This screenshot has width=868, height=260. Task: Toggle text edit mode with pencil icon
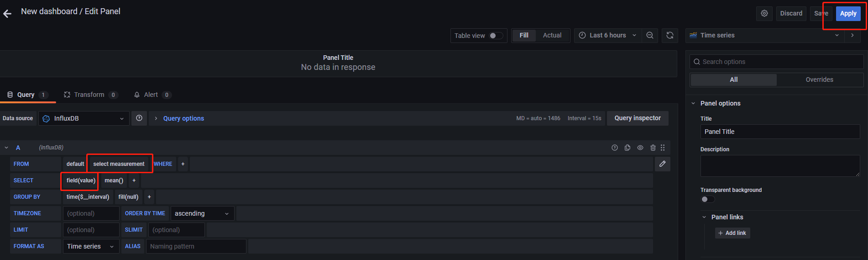pyautogui.click(x=662, y=164)
